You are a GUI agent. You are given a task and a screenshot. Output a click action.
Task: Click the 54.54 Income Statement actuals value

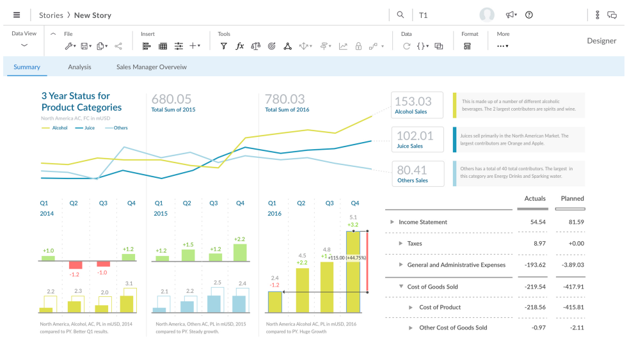[x=538, y=222]
